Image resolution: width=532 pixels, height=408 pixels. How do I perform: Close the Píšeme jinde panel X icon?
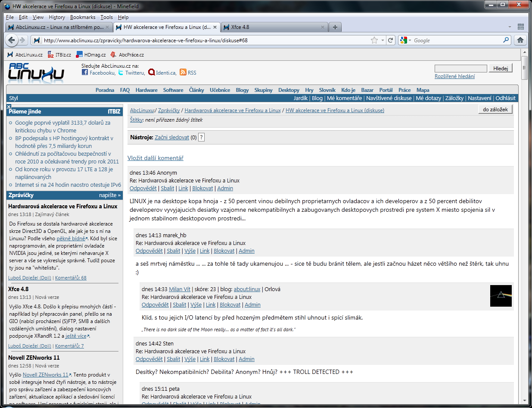click(x=9, y=106)
